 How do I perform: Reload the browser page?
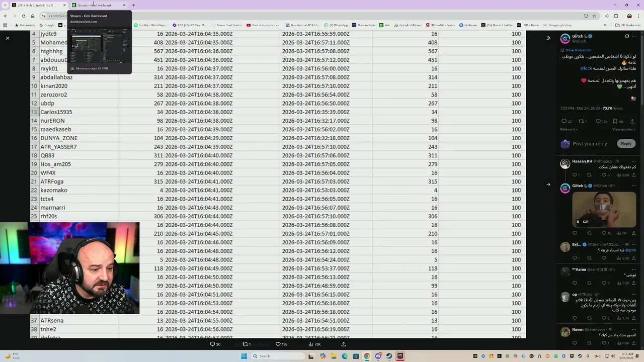coord(23,16)
